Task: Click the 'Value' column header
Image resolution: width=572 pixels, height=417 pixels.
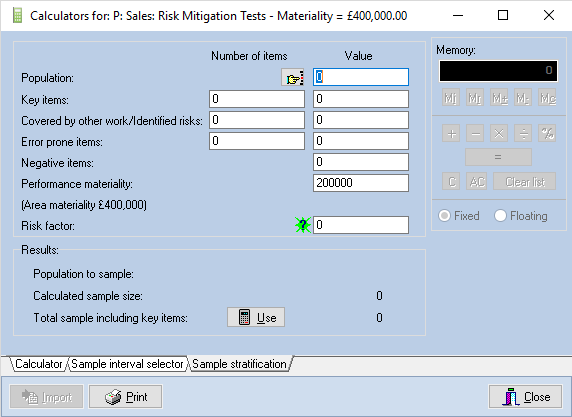Action: coord(359,56)
